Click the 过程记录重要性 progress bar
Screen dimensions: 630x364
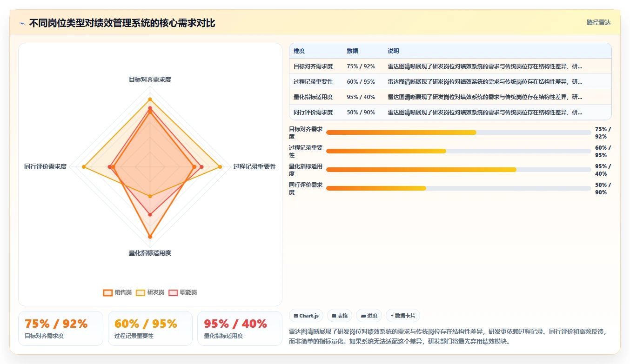coord(458,151)
